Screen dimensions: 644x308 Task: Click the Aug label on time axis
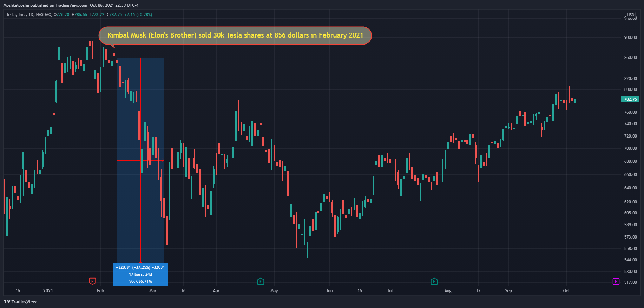[448, 291]
